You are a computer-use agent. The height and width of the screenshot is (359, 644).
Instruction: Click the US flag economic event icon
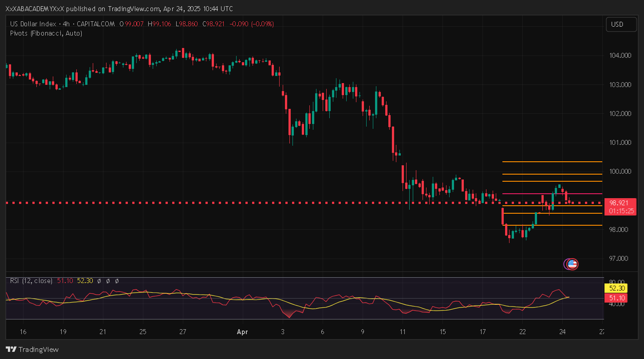point(572,264)
